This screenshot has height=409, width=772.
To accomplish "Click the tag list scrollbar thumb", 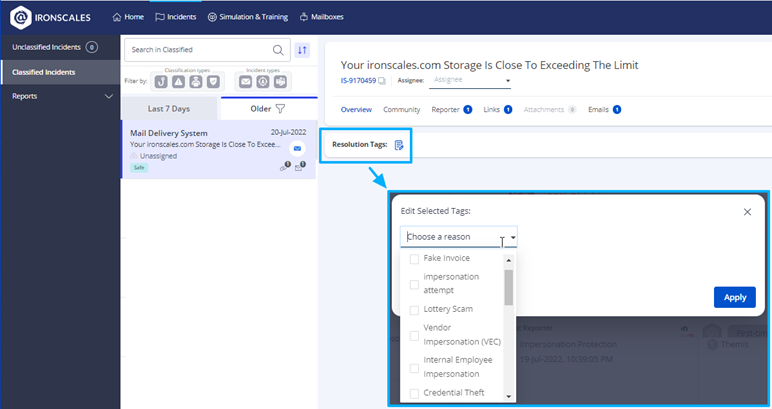I will [509, 287].
